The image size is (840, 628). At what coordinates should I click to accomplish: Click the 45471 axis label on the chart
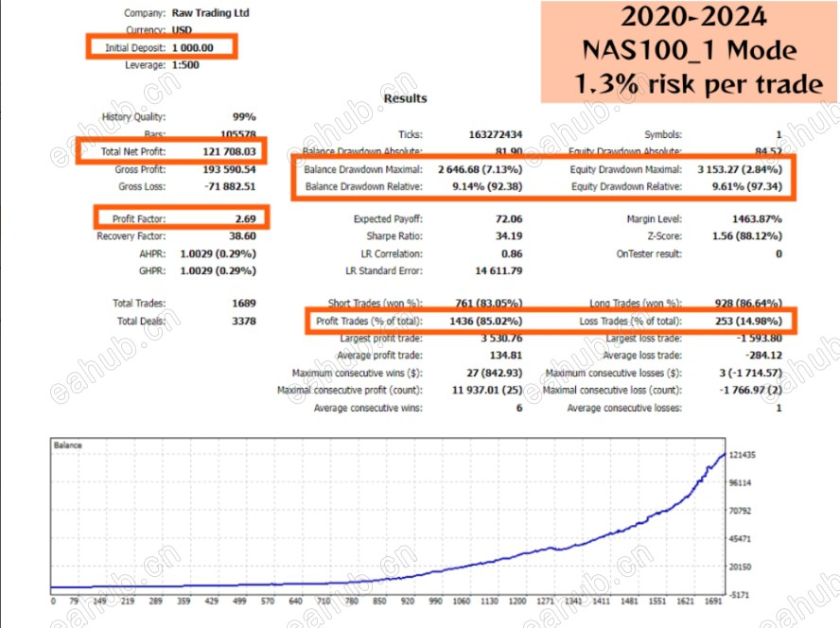[740, 538]
